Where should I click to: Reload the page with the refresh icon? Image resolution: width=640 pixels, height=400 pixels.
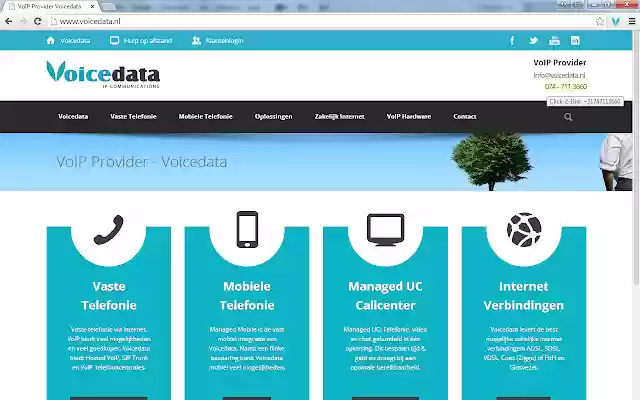coord(38,21)
